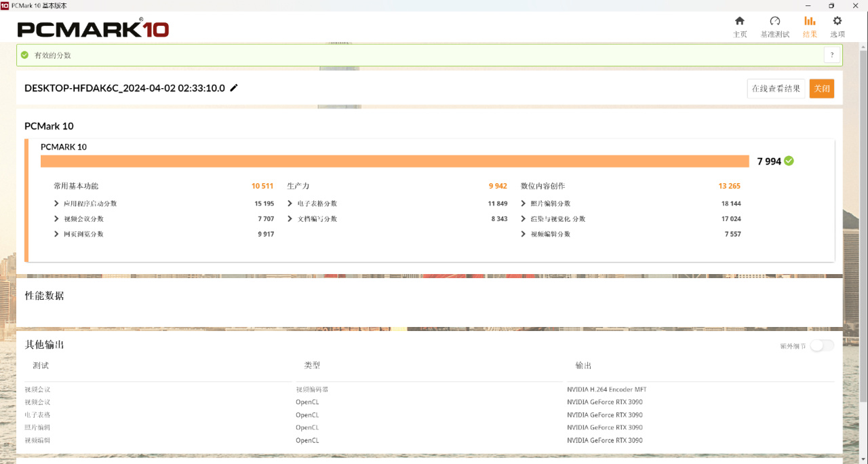The width and height of the screenshot is (868, 464).
Task: Expand 电子表格分数 row
Action: point(312,204)
